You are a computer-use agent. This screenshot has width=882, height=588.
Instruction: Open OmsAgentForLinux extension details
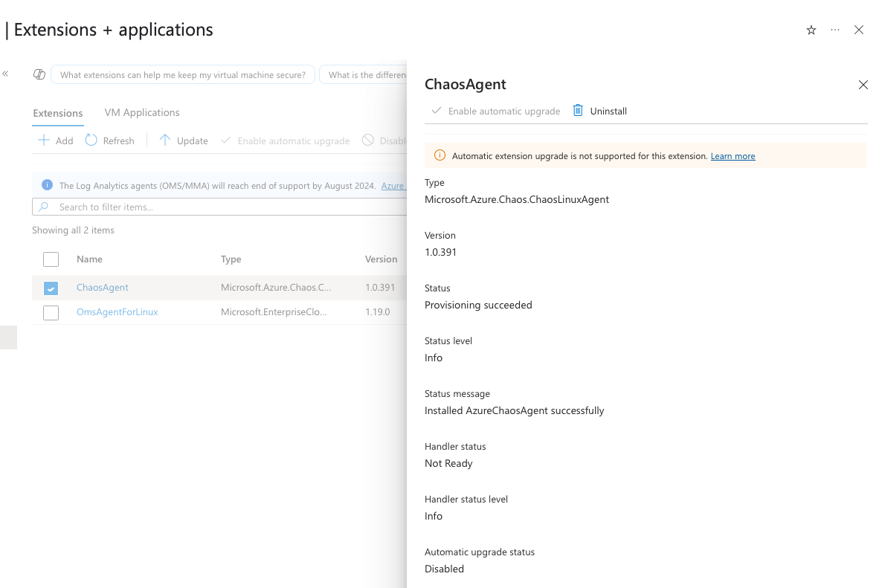click(x=117, y=312)
